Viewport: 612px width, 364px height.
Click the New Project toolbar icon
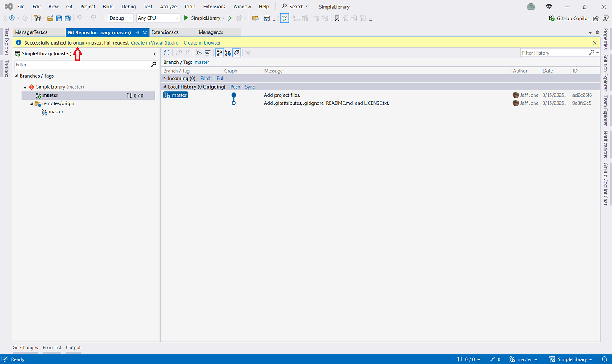pyautogui.click(x=37, y=18)
